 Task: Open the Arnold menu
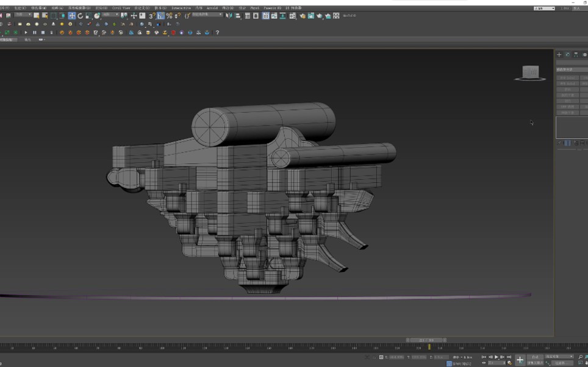(212, 8)
